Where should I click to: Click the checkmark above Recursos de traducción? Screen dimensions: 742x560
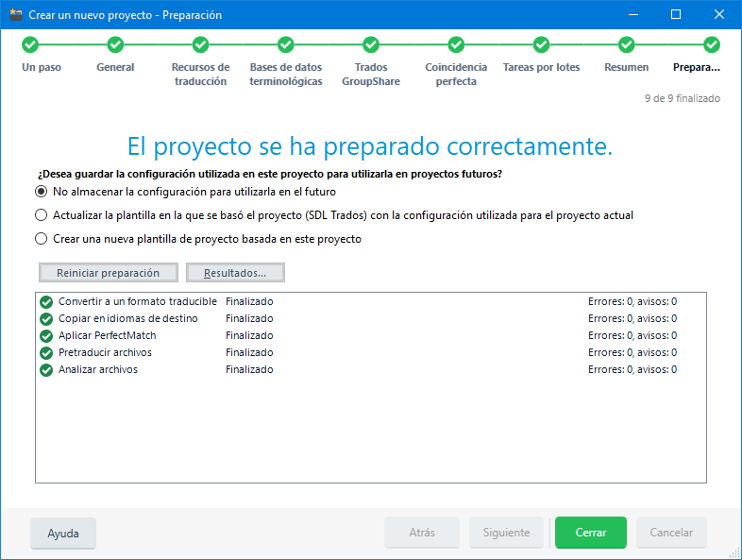200,45
